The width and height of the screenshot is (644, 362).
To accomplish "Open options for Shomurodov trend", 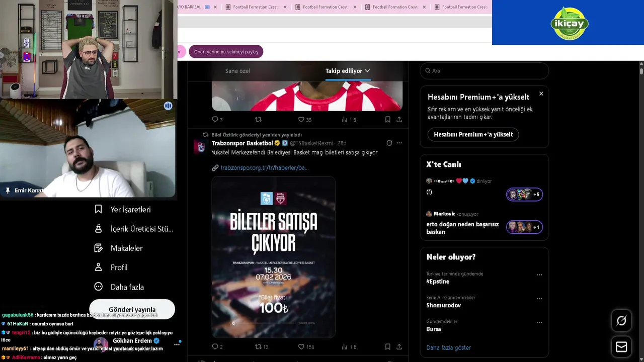I will coord(539,299).
